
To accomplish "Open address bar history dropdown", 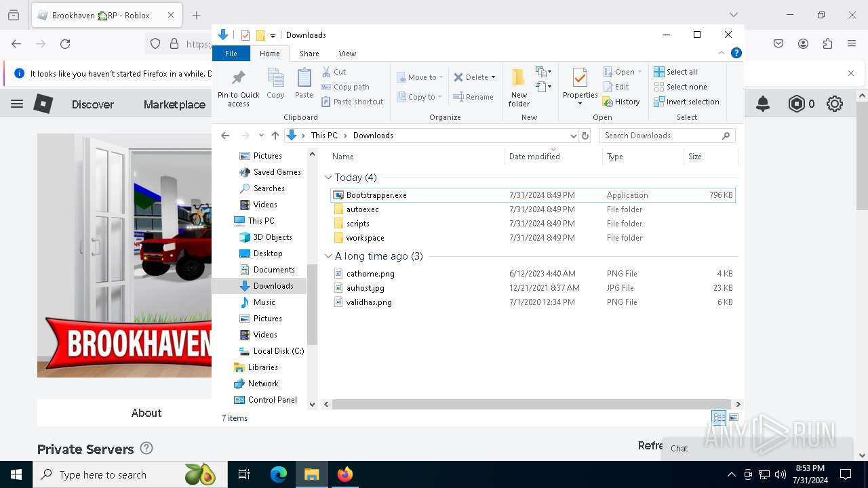I will coord(574,136).
